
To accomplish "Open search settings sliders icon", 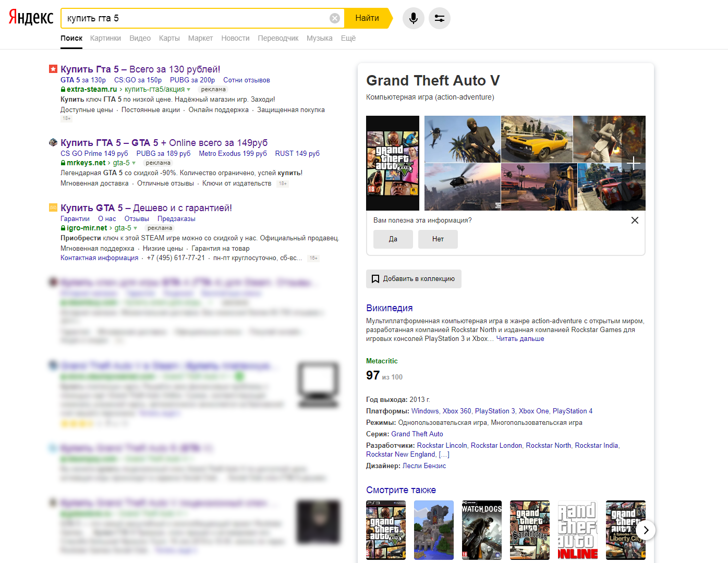I will (440, 18).
